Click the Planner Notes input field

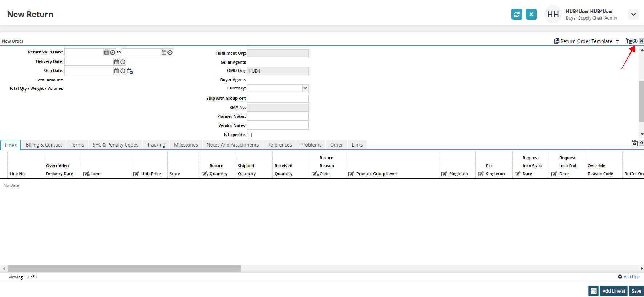pyautogui.click(x=278, y=117)
